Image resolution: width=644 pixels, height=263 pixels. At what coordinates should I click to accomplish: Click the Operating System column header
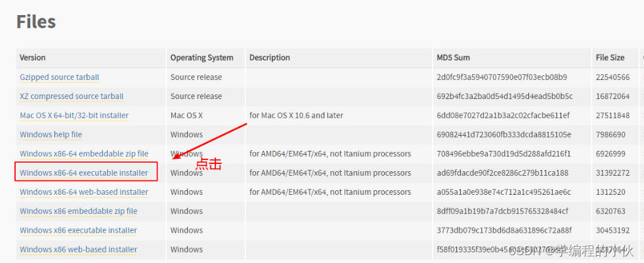pyautogui.click(x=202, y=58)
